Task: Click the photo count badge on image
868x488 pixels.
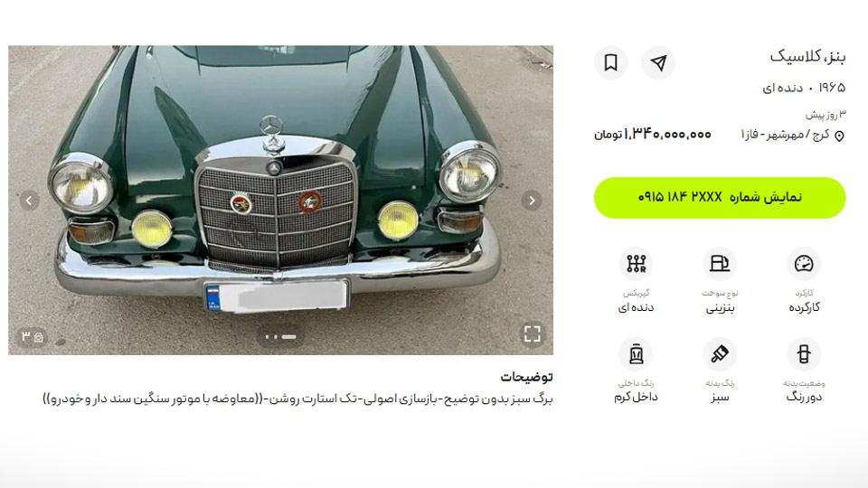Action: [x=33, y=336]
